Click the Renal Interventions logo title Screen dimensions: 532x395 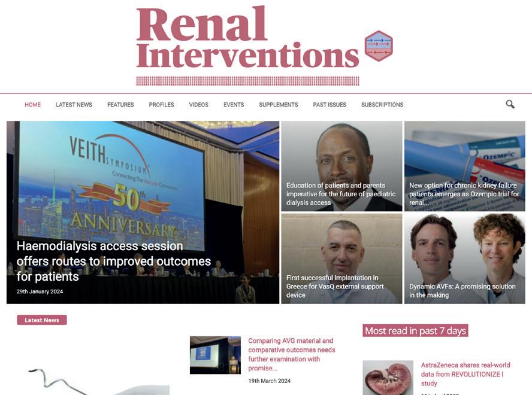[x=247, y=37]
